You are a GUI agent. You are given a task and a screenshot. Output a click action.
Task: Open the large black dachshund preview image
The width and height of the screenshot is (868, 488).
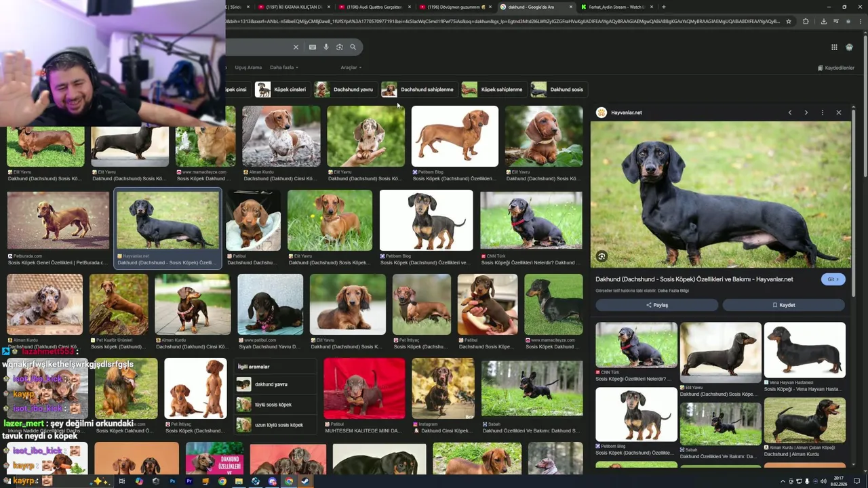point(720,195)
